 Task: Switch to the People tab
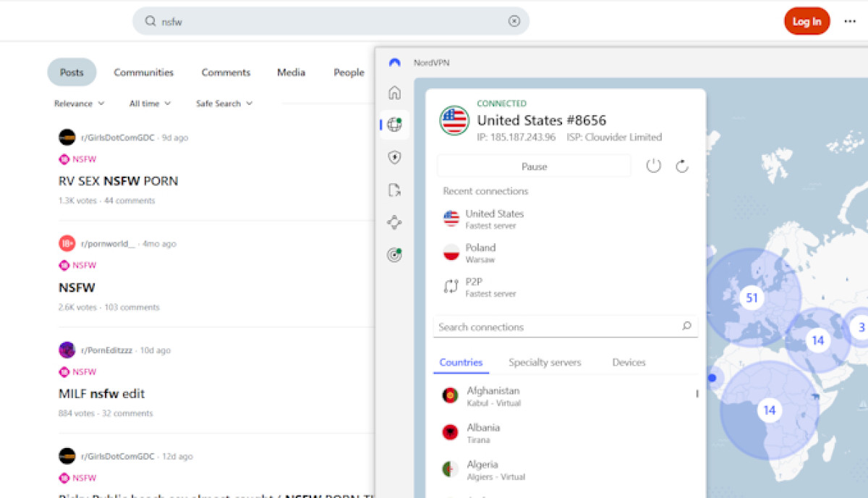349,72
